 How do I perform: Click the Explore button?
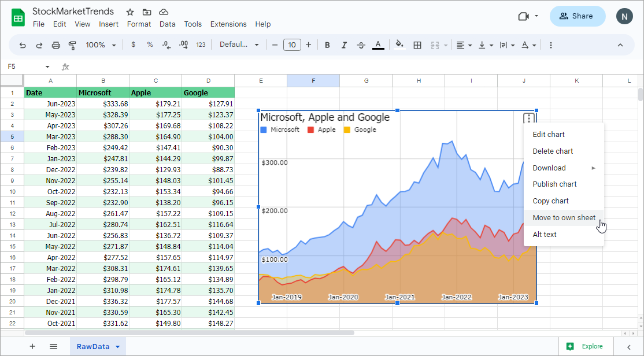click(586, 347)
